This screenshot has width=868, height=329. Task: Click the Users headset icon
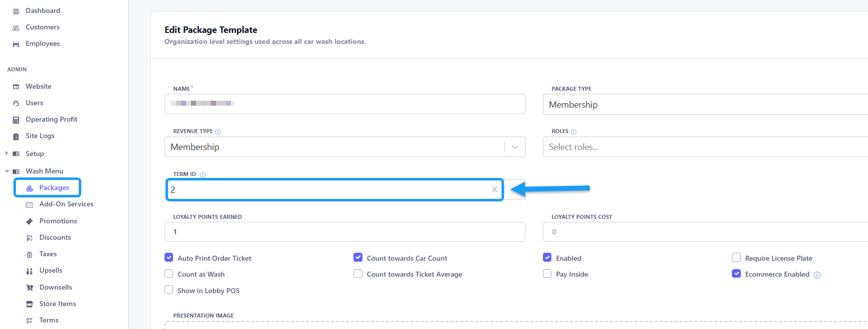(16, 103)
